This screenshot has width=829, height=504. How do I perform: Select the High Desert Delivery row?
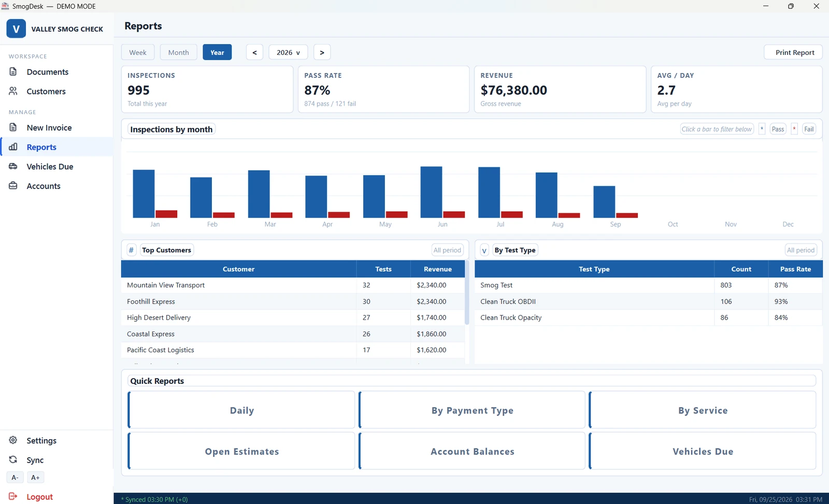(x=293, y=318)
